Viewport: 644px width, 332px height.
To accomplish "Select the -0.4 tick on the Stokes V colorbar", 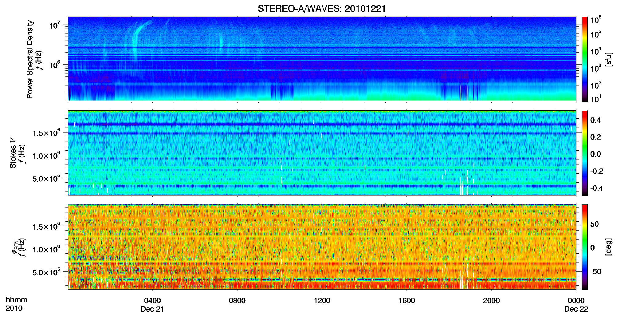I will tap(597, 188).
